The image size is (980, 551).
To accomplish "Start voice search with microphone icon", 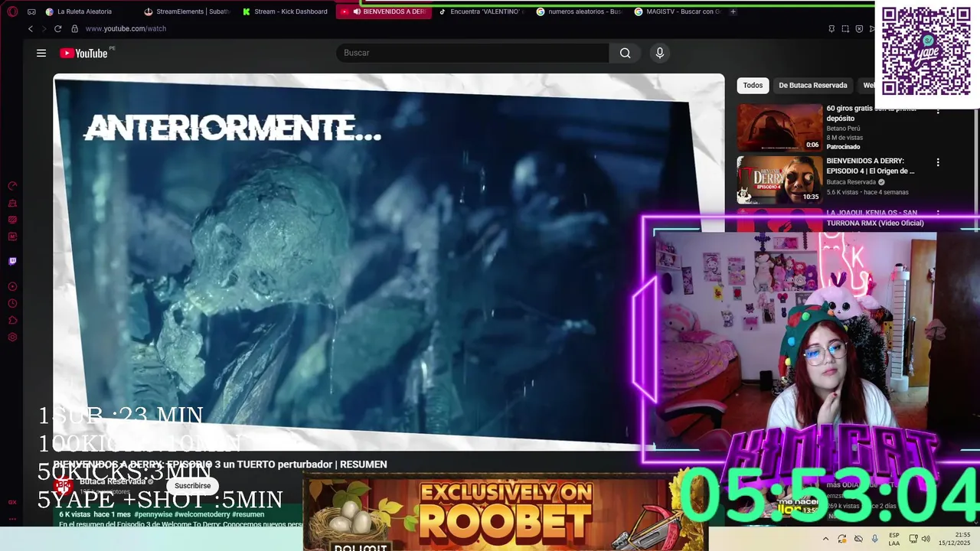I will 660,53.
